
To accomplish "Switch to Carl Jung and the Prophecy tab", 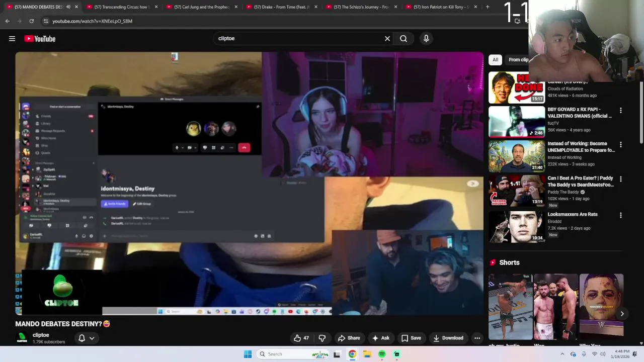I will pyautogui.click(x=201, y=7).
